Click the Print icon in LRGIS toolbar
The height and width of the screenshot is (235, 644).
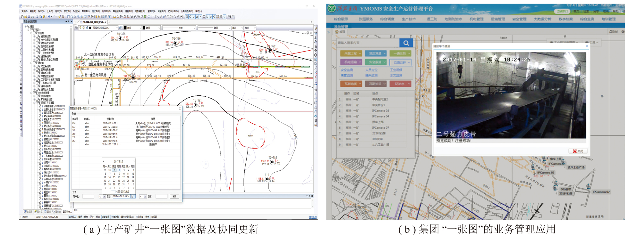pyautogui.click(x=32, y=17)
